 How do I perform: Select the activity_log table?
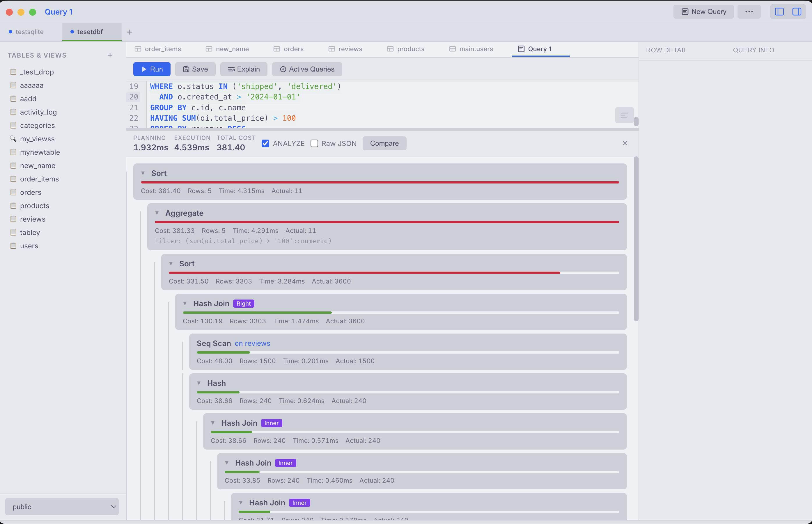[63, 112]
